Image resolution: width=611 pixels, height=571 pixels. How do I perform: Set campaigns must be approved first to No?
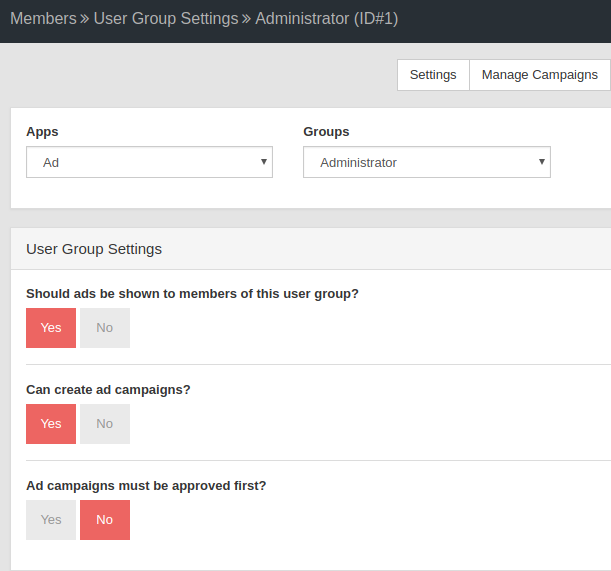point(105,520)
